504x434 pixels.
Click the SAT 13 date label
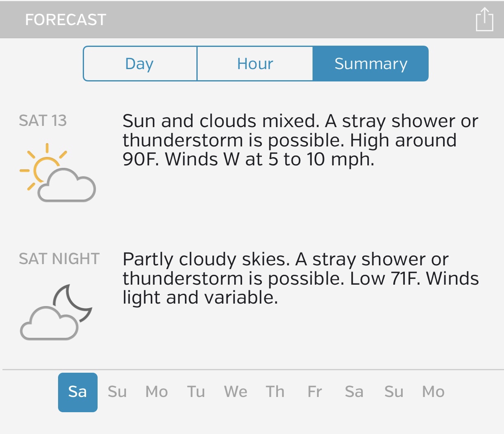pos(43,121)
